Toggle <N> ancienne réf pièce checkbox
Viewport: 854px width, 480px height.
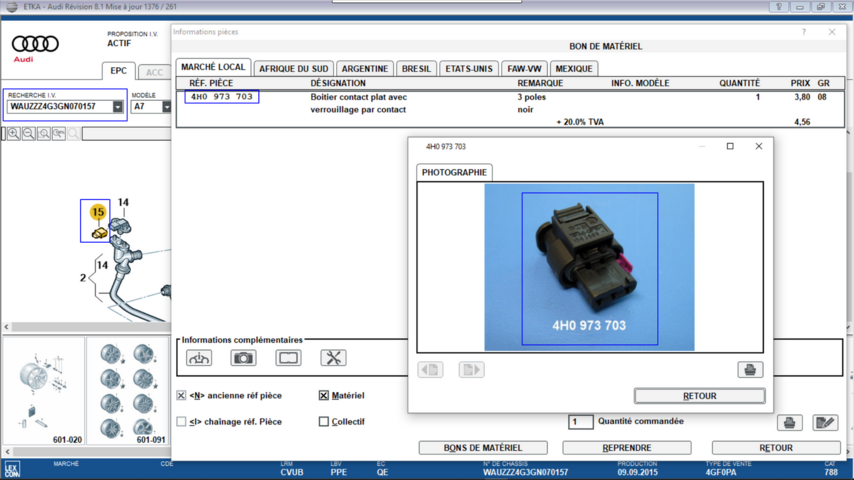[181, 396]
